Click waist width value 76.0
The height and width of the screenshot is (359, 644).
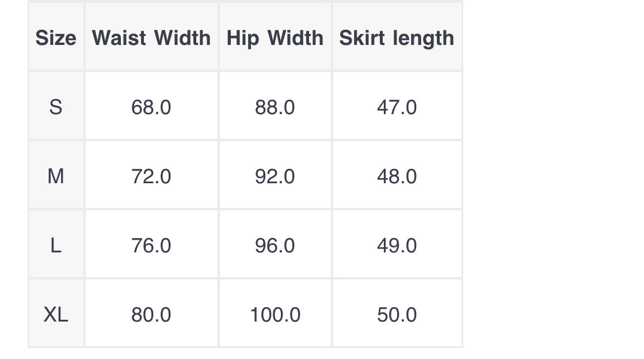151,245
